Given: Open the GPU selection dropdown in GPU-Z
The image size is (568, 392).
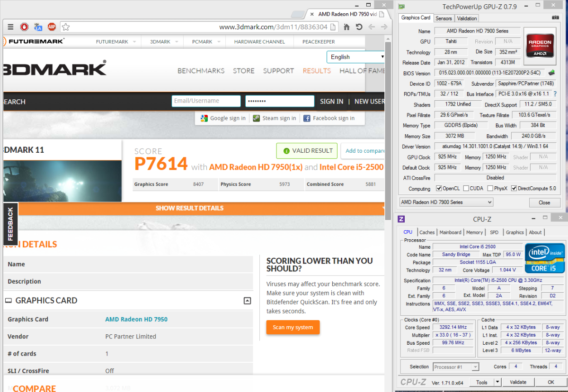Looking at the screenshot, I should 446,202.
